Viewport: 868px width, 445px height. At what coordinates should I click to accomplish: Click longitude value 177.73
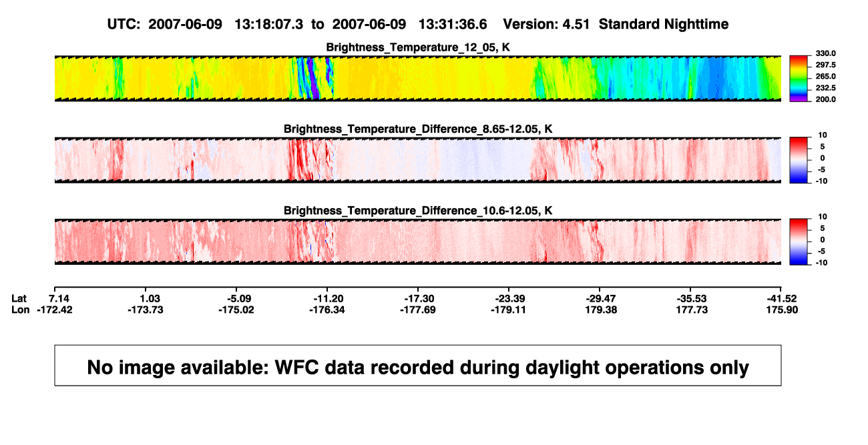pyautogui.click(x=691, y=310)
